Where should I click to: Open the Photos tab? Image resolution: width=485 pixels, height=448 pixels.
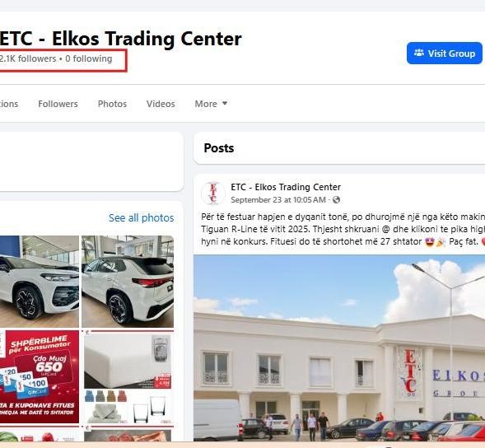(112, 104)
